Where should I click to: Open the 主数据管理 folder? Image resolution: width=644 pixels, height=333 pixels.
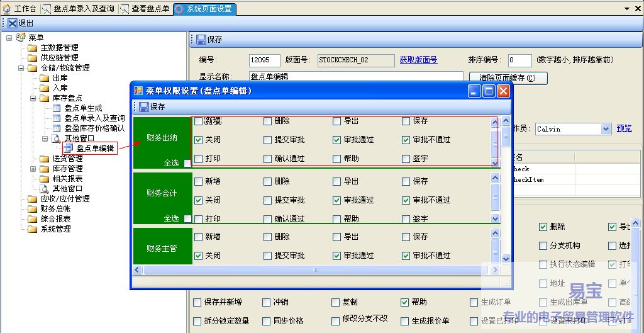coord(59,48)
